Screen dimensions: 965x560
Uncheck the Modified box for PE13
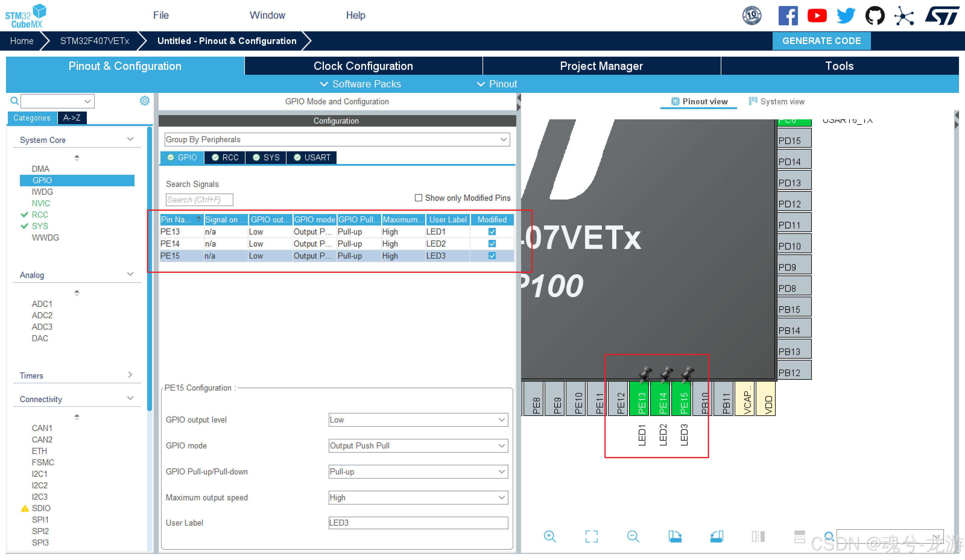pyautogui.click(x=492, y=231)
